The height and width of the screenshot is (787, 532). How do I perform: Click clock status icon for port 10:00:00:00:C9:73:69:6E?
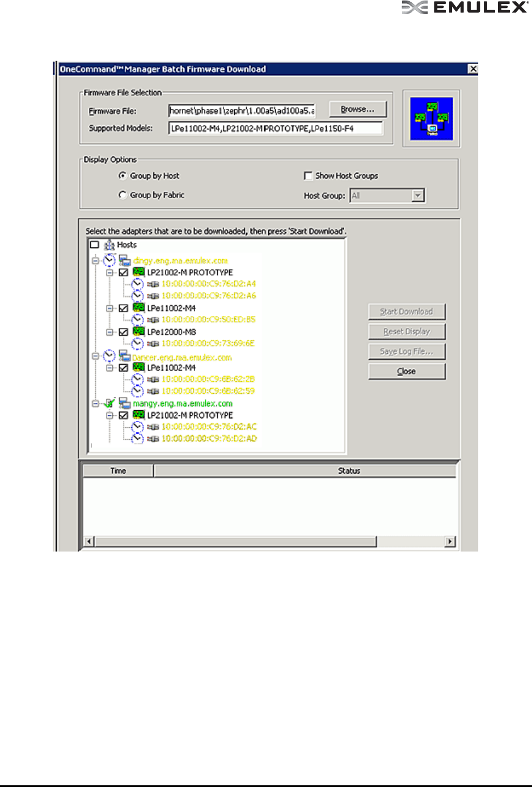pyautogui.click(x=137, y=343)
